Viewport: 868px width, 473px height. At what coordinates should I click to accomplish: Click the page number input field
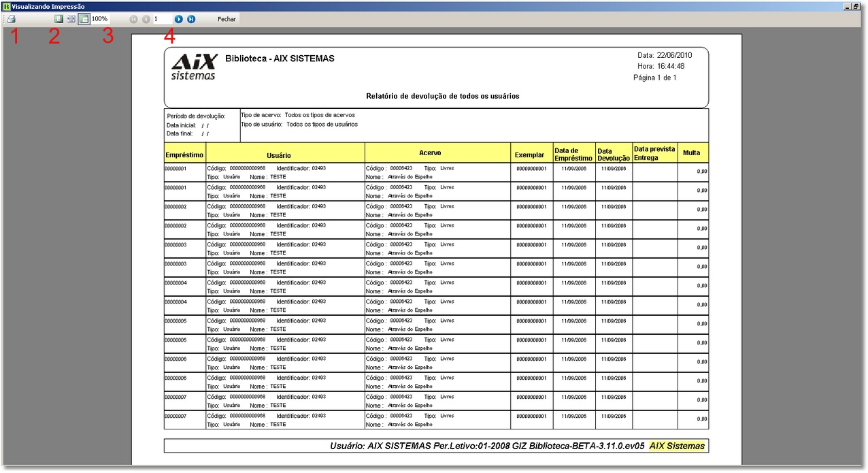[x=162, y=19]
